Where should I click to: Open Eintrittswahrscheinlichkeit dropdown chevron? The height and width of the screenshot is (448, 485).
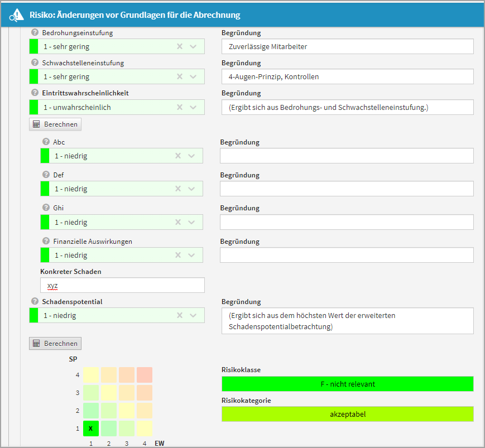coord(193,107)
